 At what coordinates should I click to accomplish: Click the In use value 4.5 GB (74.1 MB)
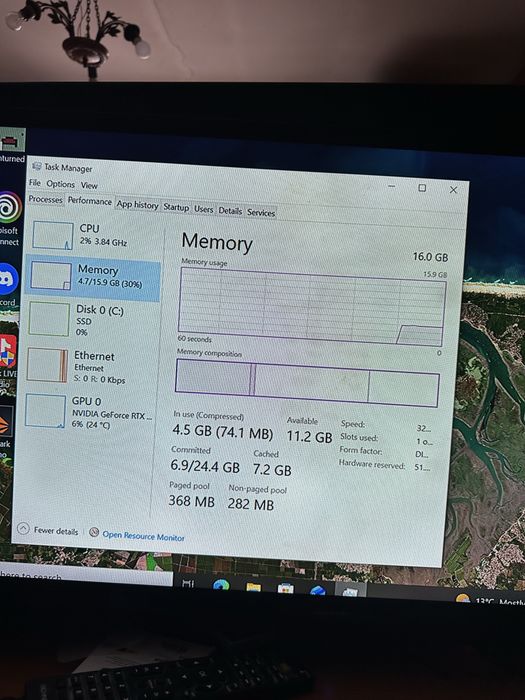pyautogui.click(x=223, y=433)
